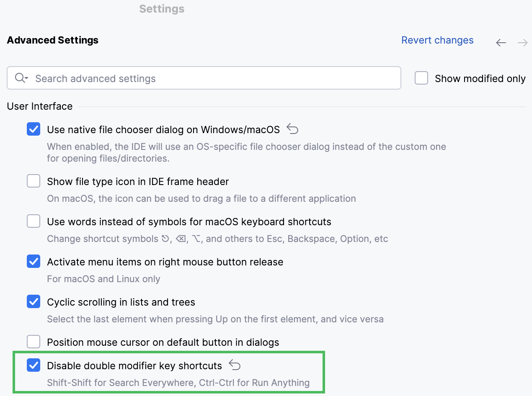532x396 pixels.
Task: Toggle Show modified only
Action: click(421, 78)
